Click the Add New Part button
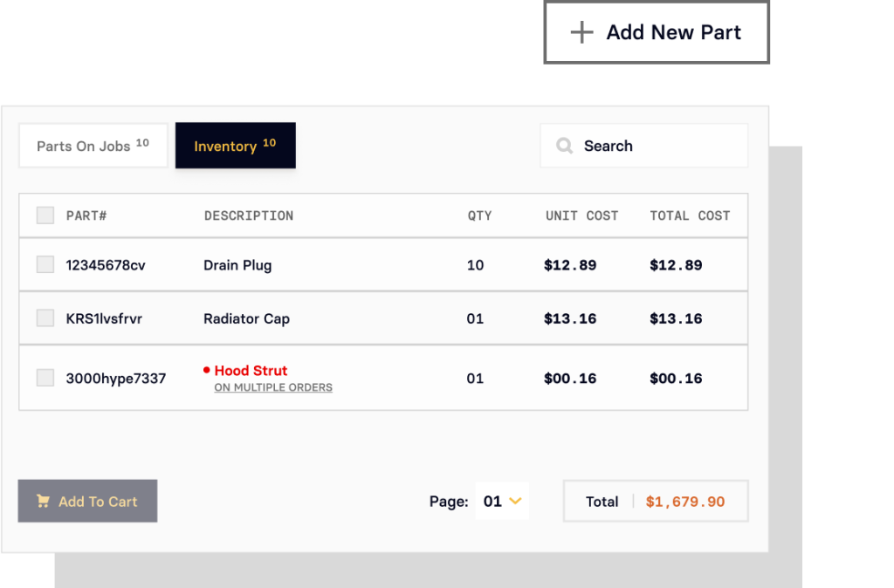The width and height of the screenshot is (894, 588). 657,31
